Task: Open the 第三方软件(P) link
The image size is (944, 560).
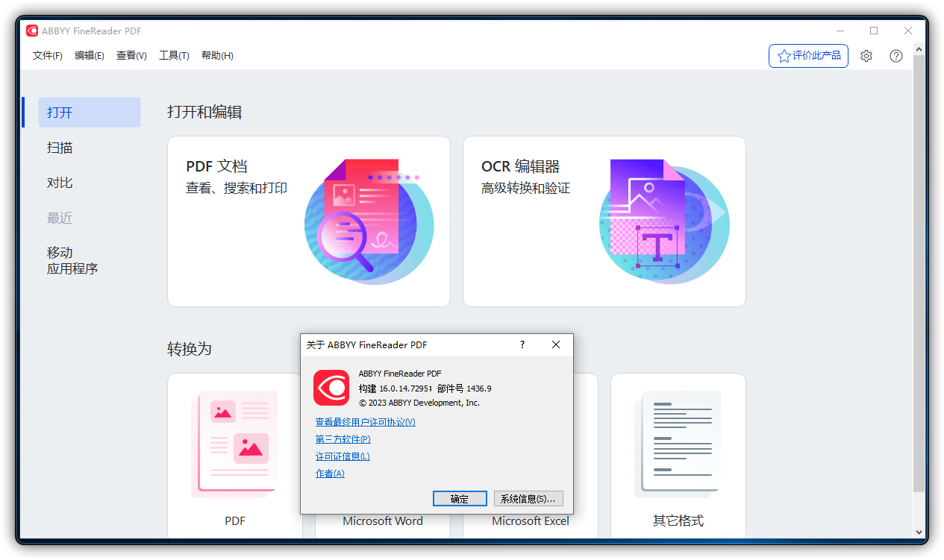Action: (x=343, y=439)
